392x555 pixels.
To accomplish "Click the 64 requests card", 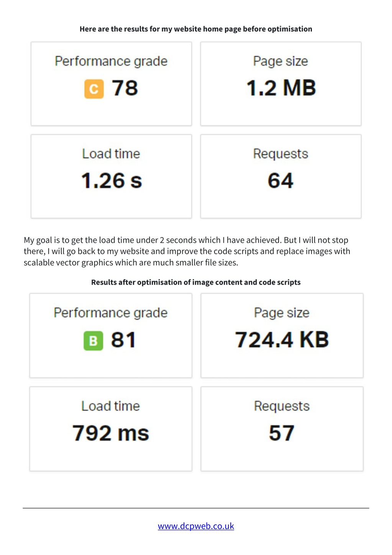I will (281, 176).
